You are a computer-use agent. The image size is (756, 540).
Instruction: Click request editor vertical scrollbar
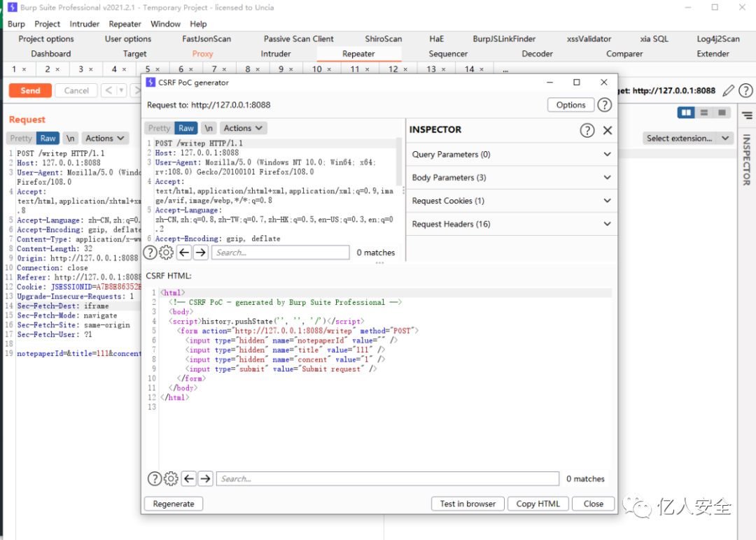click(x=399, y=162)
